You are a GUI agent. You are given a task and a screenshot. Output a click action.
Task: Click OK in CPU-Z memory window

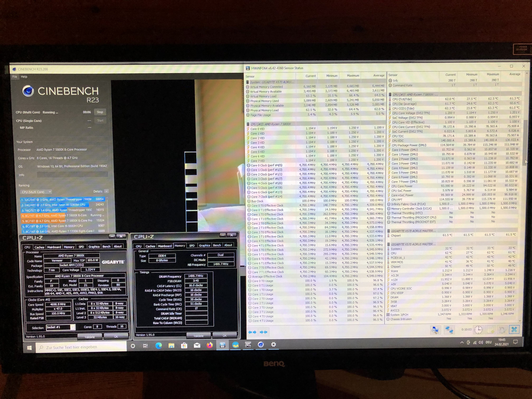(225, 336)
